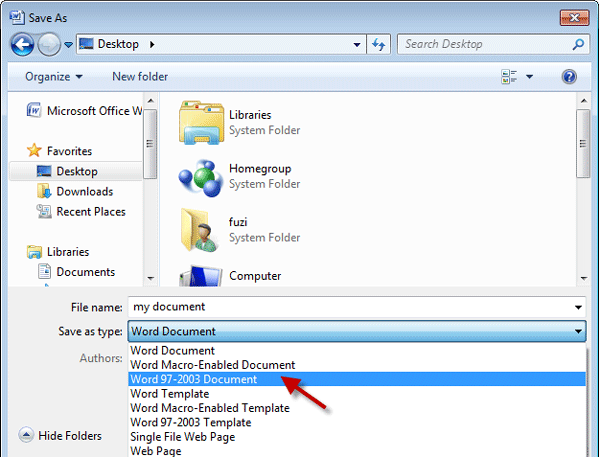The width and height of the screenshot is (600, 457).
Task: Click the magnifier search icon
Action: (x=578, y=44)
